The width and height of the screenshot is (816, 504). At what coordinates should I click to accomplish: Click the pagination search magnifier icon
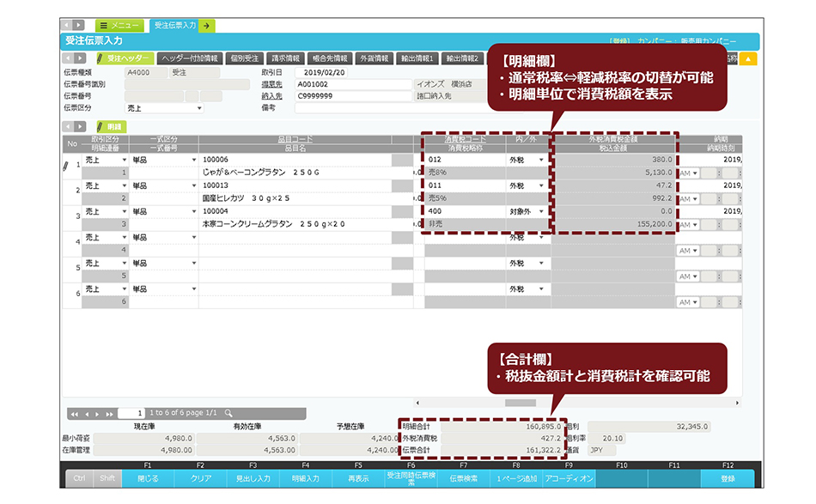coord(228,413)
